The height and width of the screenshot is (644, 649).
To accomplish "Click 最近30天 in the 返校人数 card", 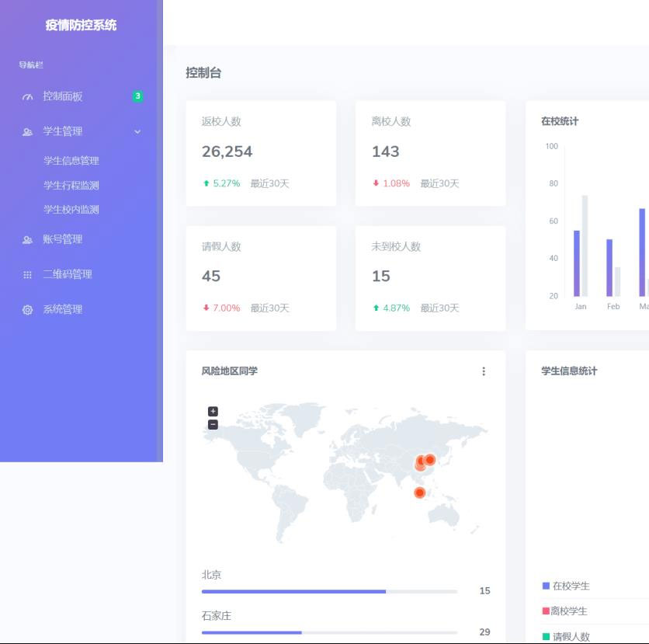I will 270,183.
